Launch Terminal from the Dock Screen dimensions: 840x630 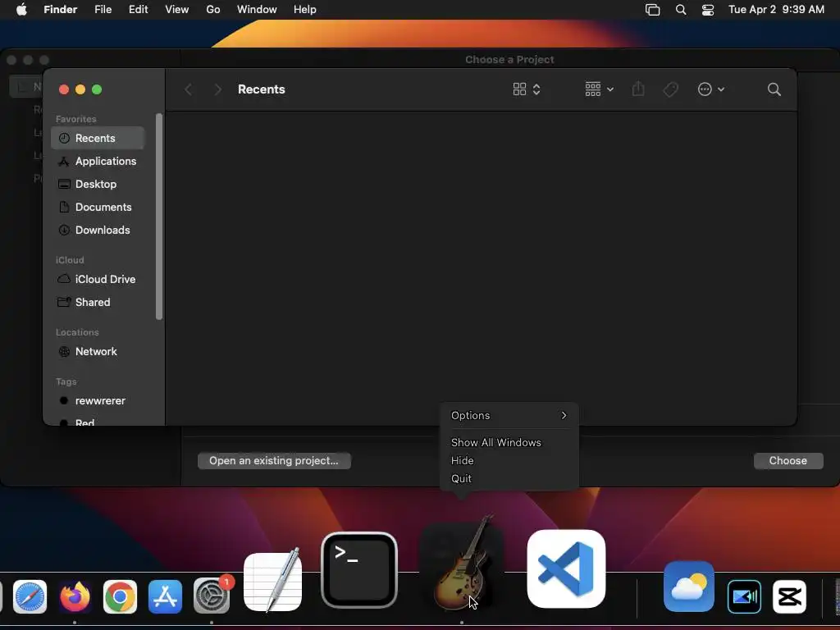pyautogui.click(x=359, y=570)
